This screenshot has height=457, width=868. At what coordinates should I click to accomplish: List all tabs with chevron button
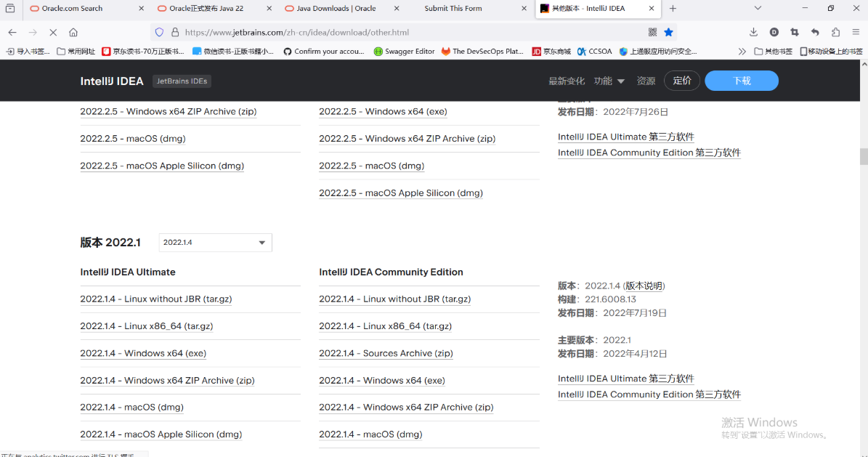758,8
